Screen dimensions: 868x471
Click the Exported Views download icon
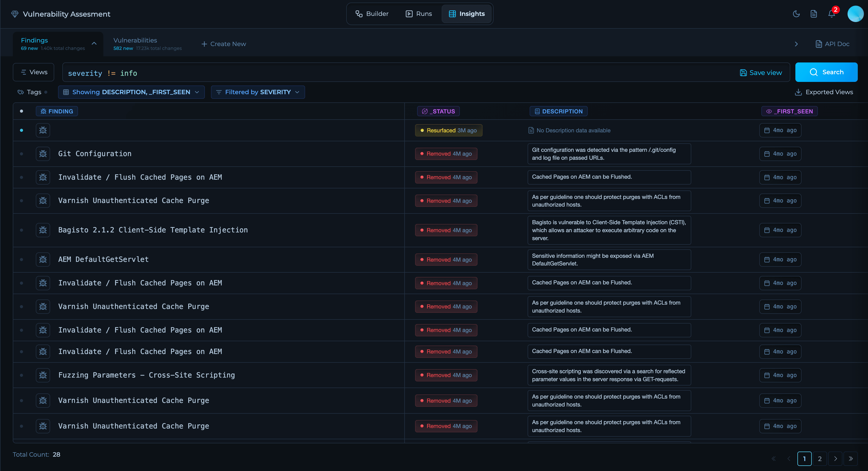[798, 92]
